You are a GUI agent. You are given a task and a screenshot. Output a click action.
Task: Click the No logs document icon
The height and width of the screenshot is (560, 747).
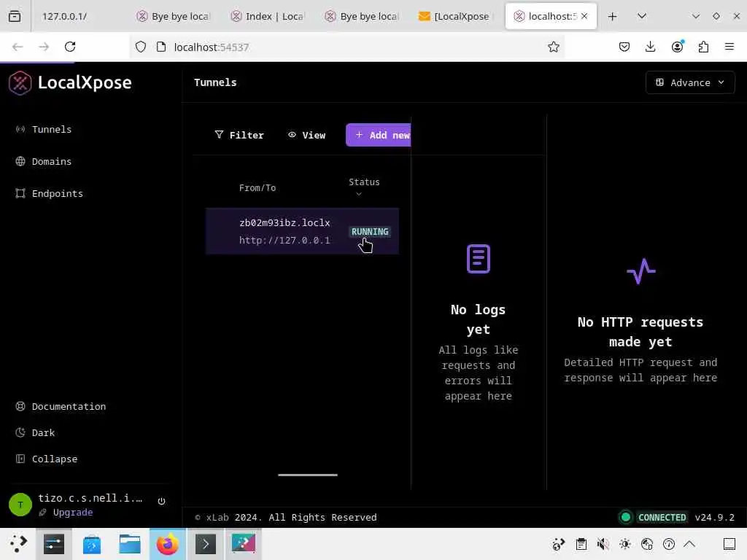pyautogui.click(x=479, y=259)
